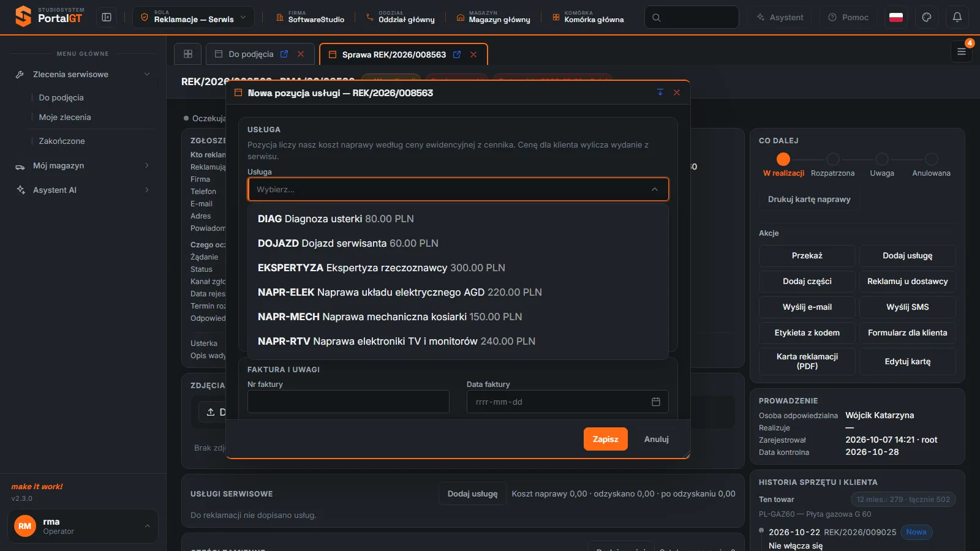Select the Anulowana status step
The image size is (980, 551).
click(x=931, y=165)
